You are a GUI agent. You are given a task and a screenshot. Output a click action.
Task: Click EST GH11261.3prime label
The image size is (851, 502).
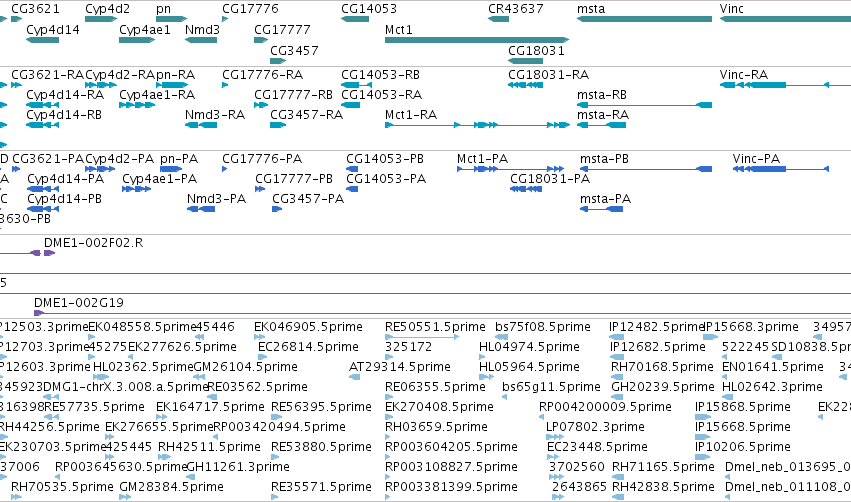(x=238, y=468)
